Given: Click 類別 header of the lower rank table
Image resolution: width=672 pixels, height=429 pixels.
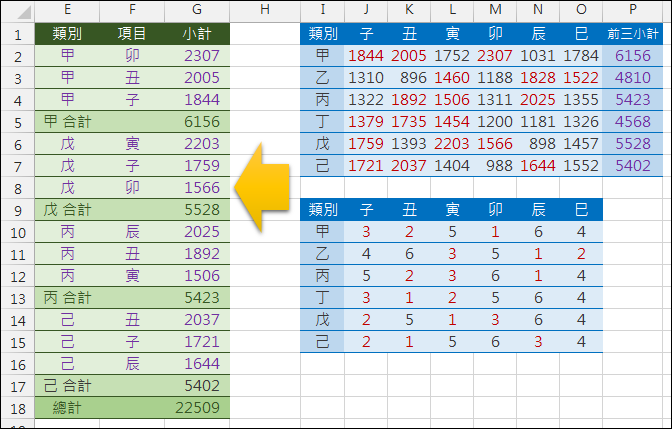Looking at the screenshot, I should (322, 210).
